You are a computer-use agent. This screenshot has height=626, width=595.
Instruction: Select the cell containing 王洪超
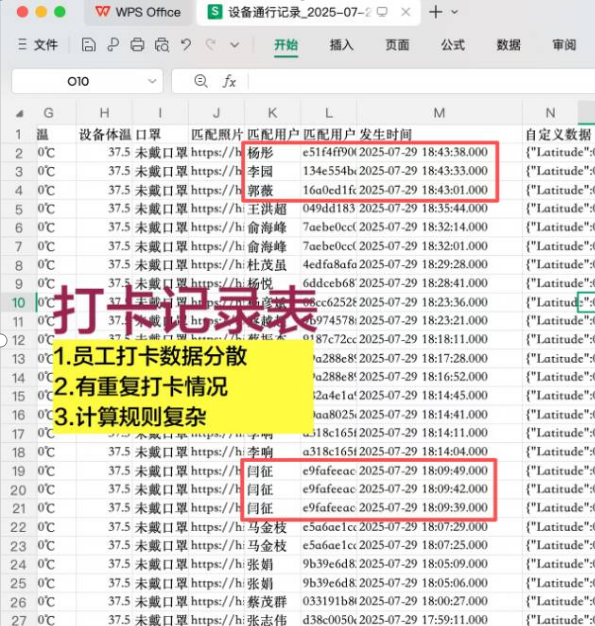click(272, 208)
